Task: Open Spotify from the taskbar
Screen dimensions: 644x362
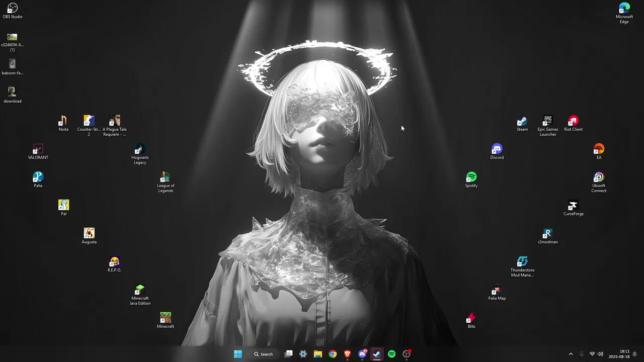Action: [x=392, y=354]
